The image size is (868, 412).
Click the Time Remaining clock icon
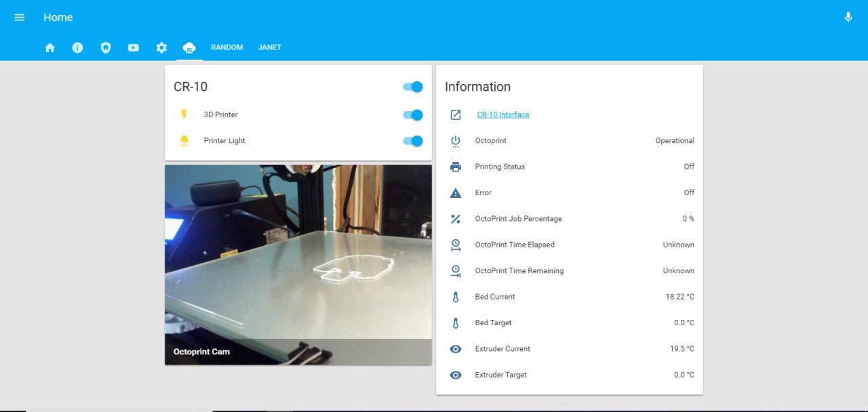pos(456,271)
